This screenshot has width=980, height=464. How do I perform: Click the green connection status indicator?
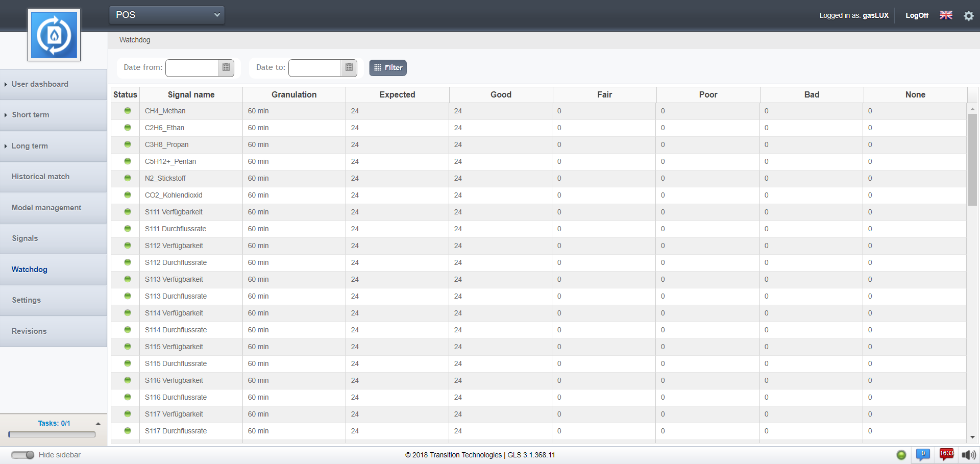tap(901, 455)
